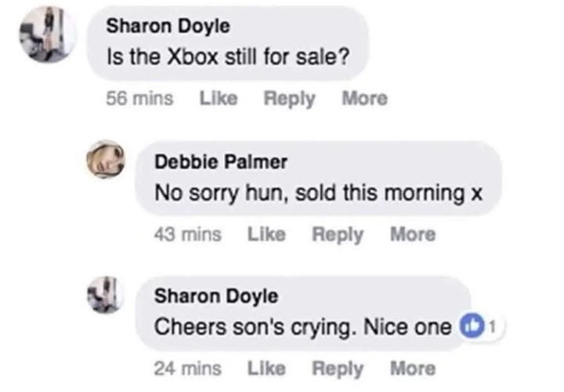Image resolution: width=564 pixels, height=392 pixels.
Task: Open the Sharon Doyle name link in first comment
Action: click(168, 27)
